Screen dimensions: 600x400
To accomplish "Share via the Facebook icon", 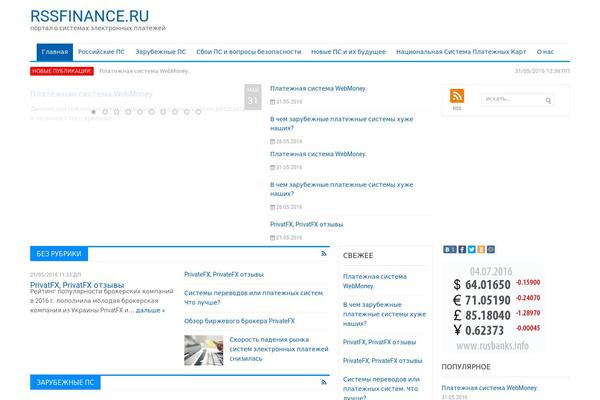I will coord(462,249).
